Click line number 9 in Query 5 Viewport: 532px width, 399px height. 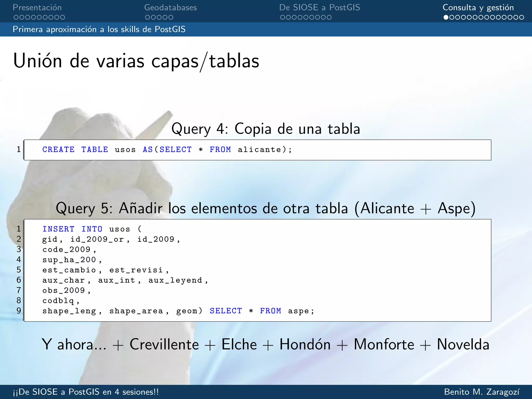19,311
